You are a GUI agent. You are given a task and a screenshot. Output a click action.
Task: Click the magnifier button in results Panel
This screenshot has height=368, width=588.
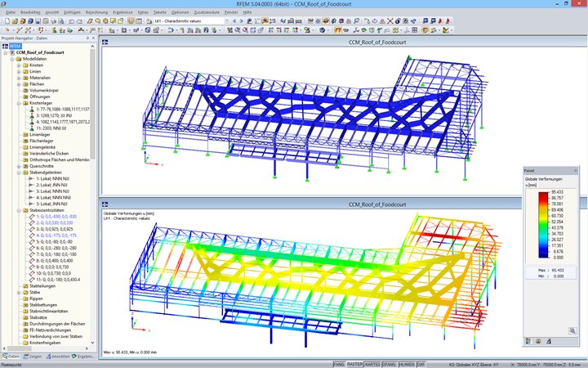(572, 331)
